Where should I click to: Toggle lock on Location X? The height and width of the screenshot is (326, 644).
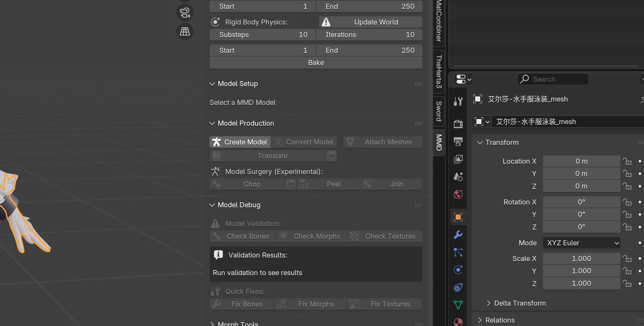click(x=627, y=161)
